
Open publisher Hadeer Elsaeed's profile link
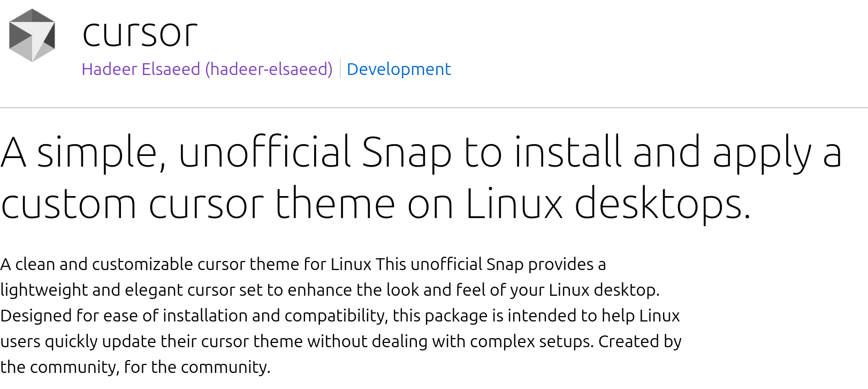point(207,69)
